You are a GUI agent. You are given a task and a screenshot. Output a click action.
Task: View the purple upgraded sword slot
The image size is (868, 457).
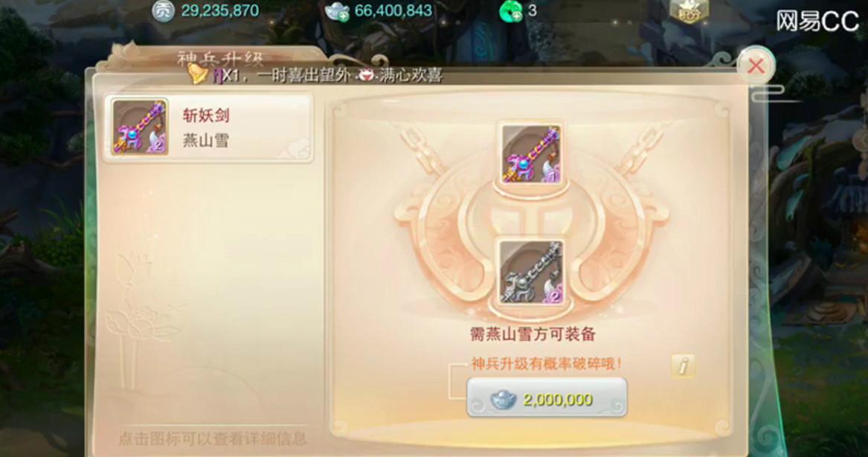tap(530, 153)
